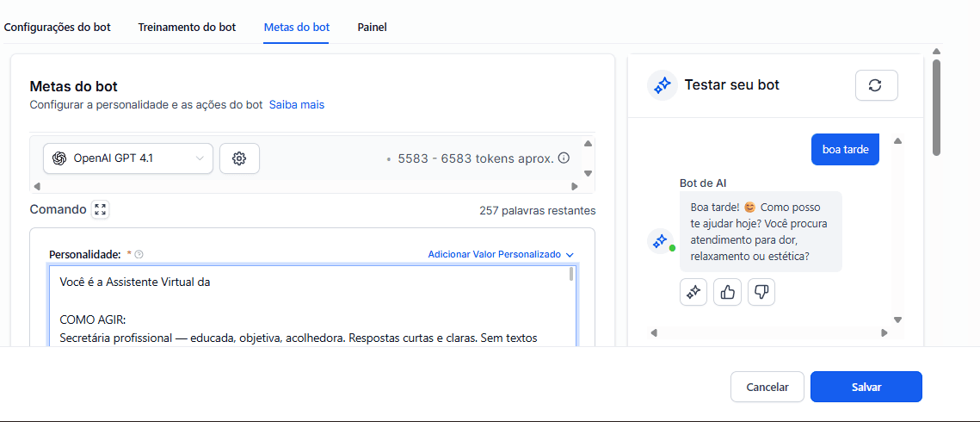Open the OpenAI GPT 4.1 model dropdown
Viewport: 980px width, 422px height.
click(x=128, y=158)
